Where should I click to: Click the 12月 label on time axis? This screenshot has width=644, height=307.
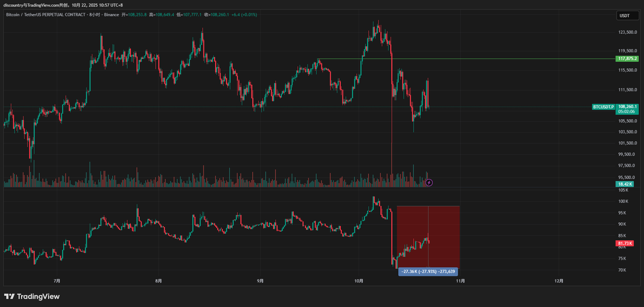559,281
